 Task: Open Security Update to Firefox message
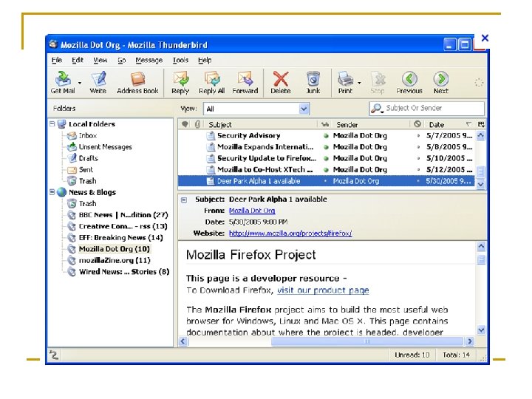coord(266,158)
